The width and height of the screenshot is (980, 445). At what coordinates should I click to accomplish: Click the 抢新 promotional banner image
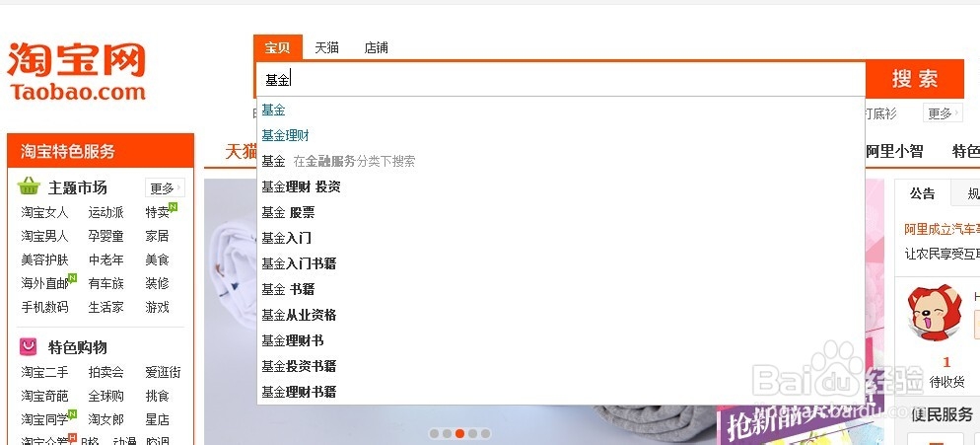click(x=800, y=425)
